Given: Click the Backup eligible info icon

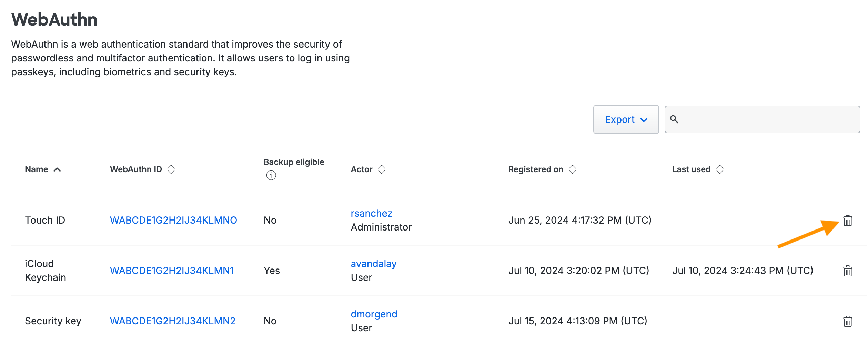Looking at the screenshot, I should coord(271,175).
